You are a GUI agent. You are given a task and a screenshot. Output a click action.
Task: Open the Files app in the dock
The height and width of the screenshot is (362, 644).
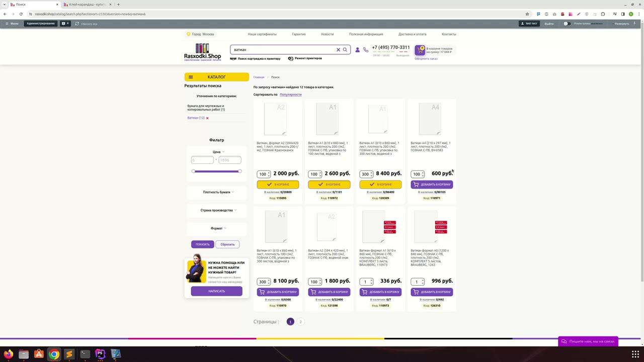coord(24,354)
